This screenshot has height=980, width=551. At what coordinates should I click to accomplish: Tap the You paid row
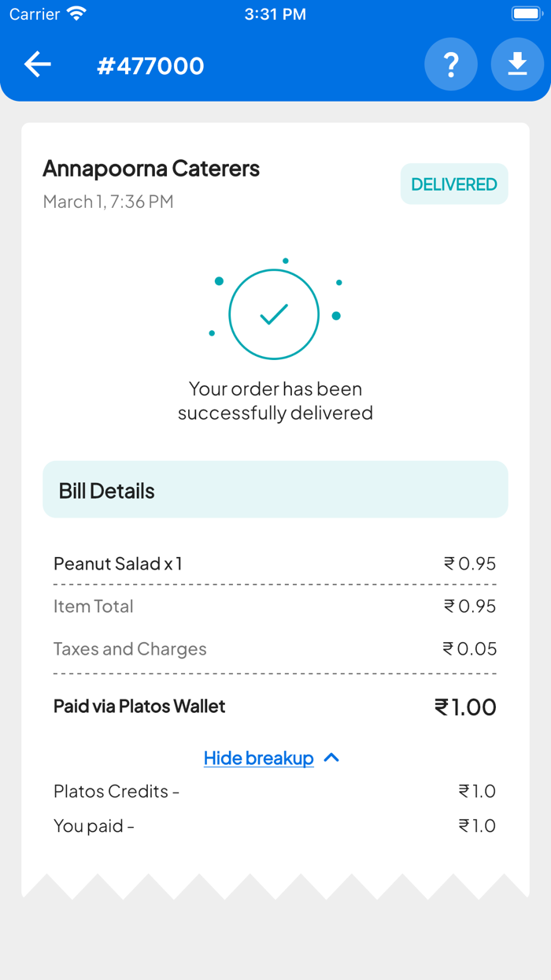click(x=93, y=826)
